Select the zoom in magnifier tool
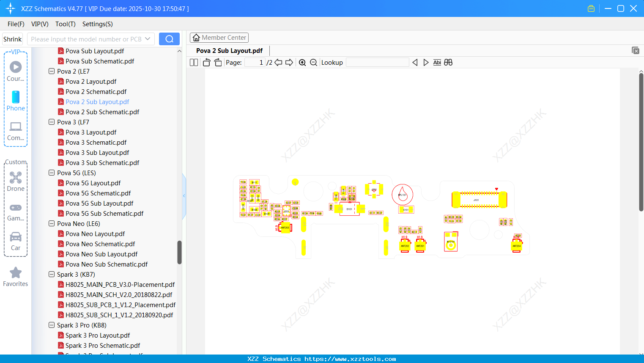The height and width of the screenshot is (363, 644). [x=302, y=62]
